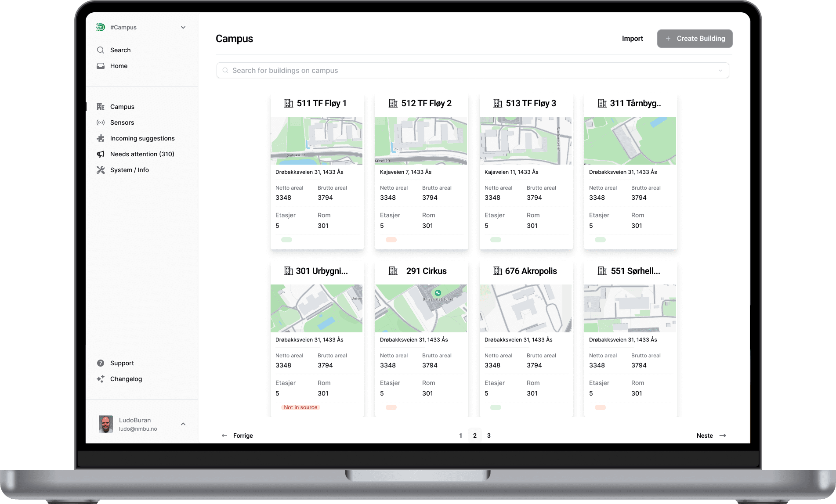Click the building icon on 311 Tårnbyg..

pyautogui.click(x=602, y=103)
